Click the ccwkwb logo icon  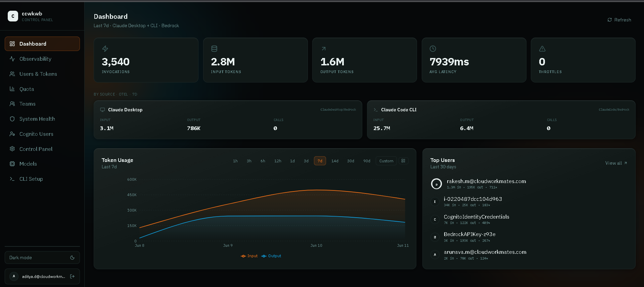[13, 16]
